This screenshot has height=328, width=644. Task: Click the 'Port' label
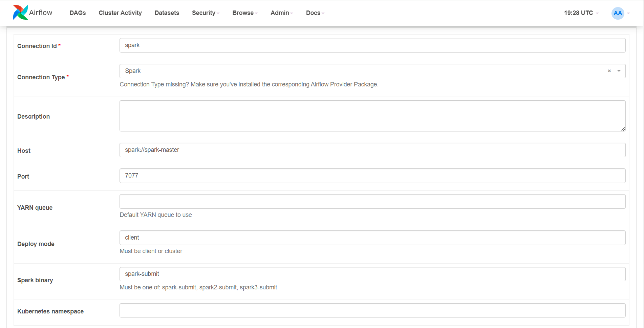pyautogui.click(x=23, y=177)
